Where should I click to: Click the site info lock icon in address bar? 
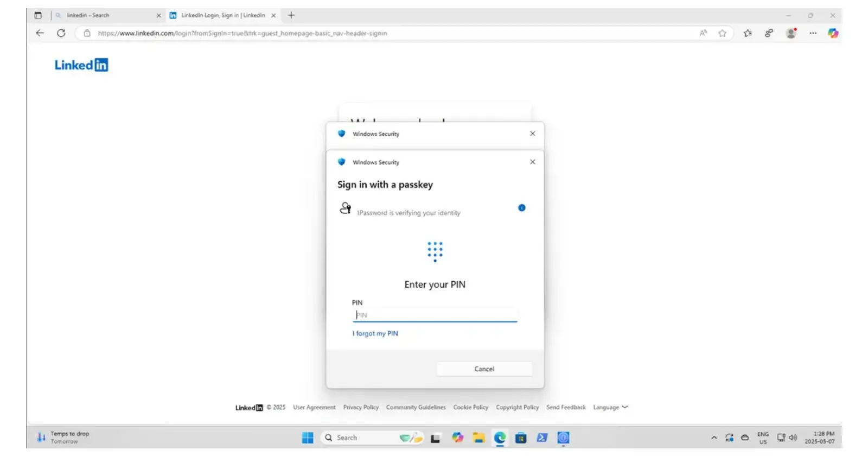tap(87, 33)
